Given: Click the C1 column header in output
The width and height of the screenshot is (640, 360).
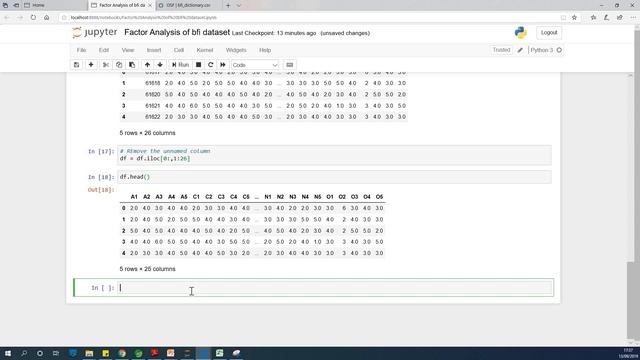Looking at the screenshot, I should coord(196,197).
